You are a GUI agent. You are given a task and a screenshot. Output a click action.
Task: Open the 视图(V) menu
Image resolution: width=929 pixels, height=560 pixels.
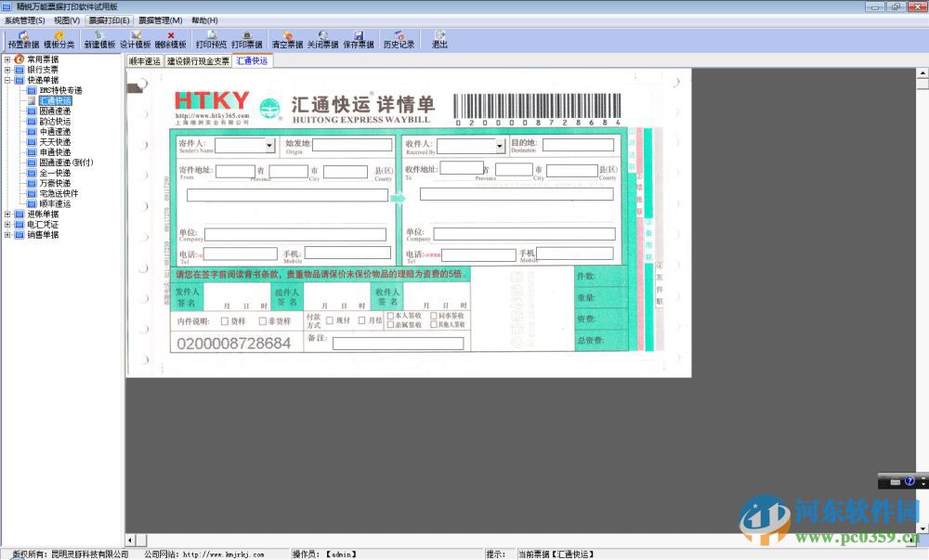[x=67, y=20]
